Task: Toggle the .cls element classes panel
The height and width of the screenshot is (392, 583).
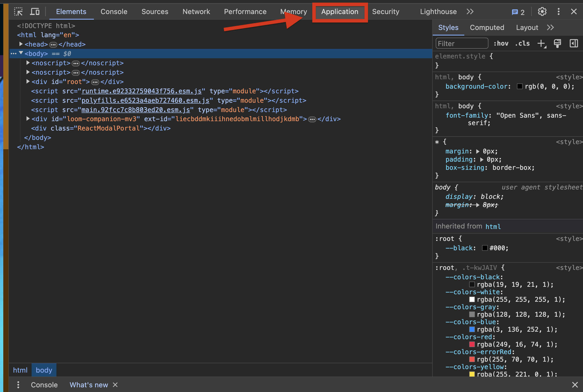Action: click(x=522, y=43)
